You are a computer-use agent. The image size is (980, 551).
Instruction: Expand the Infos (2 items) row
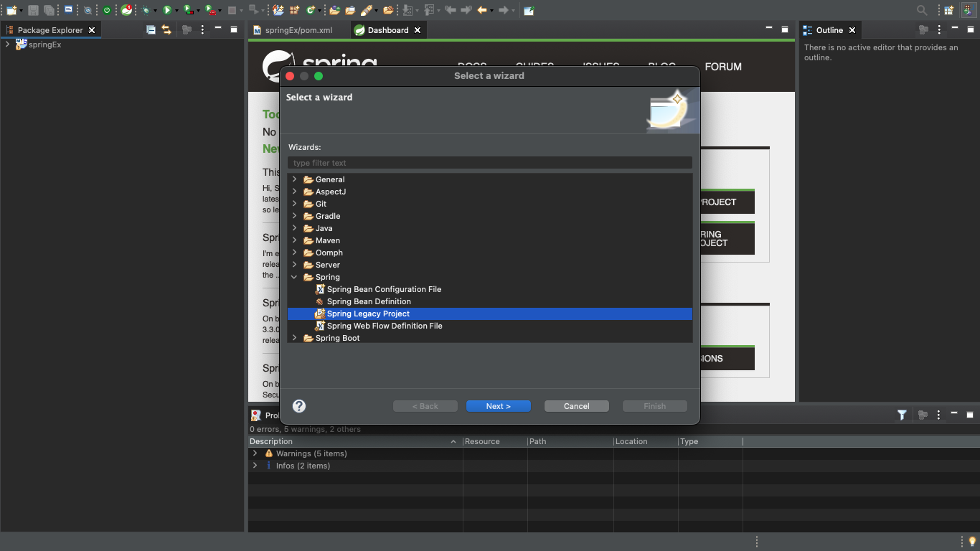click(255, 466)
